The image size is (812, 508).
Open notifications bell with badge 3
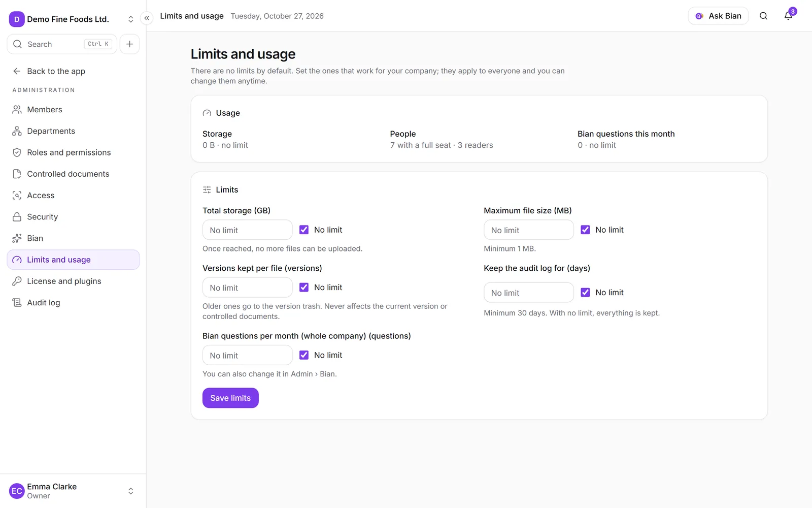click(x=788, y=16)
